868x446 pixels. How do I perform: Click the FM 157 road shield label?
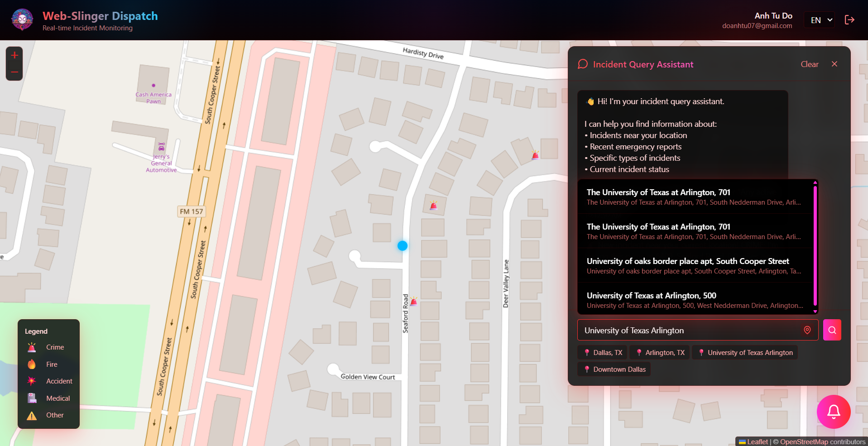point(192,211)
